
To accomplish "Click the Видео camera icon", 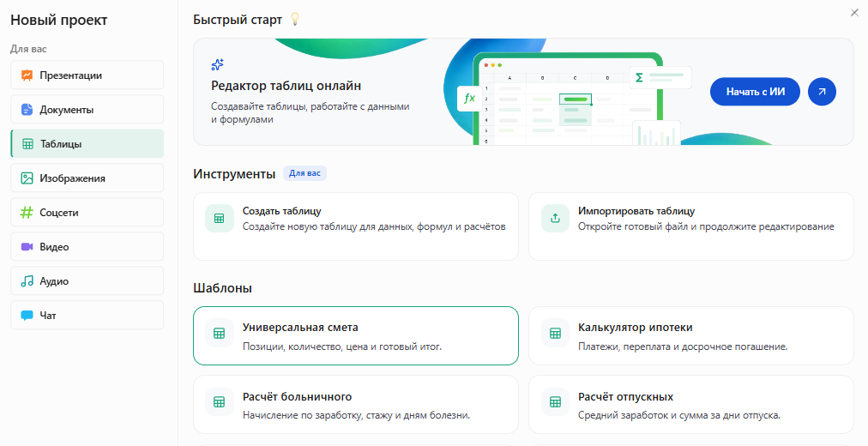I will 27,247.
